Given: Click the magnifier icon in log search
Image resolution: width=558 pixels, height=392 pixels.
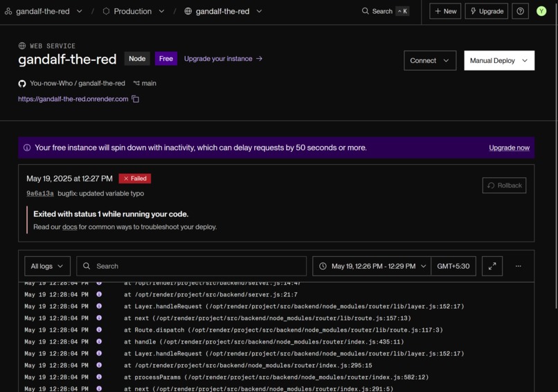Looking at the screenshot, I should 87,266.
